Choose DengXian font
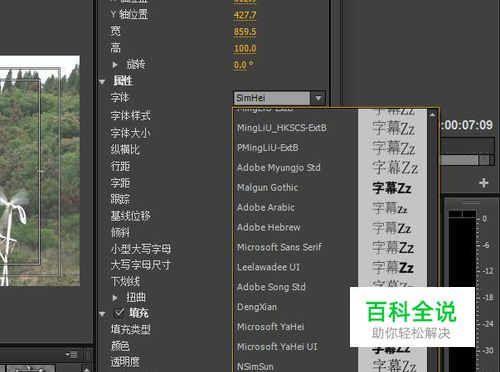500x372 pixels. click(x=257, y=307)
